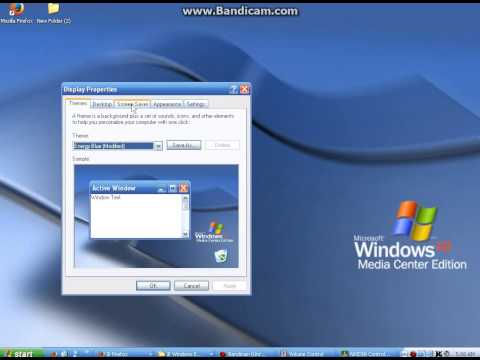This screenshot has width=480, height=360.
Task: Open the Mozilla Firefox desktop shortcut
Action: click(16, 13)
